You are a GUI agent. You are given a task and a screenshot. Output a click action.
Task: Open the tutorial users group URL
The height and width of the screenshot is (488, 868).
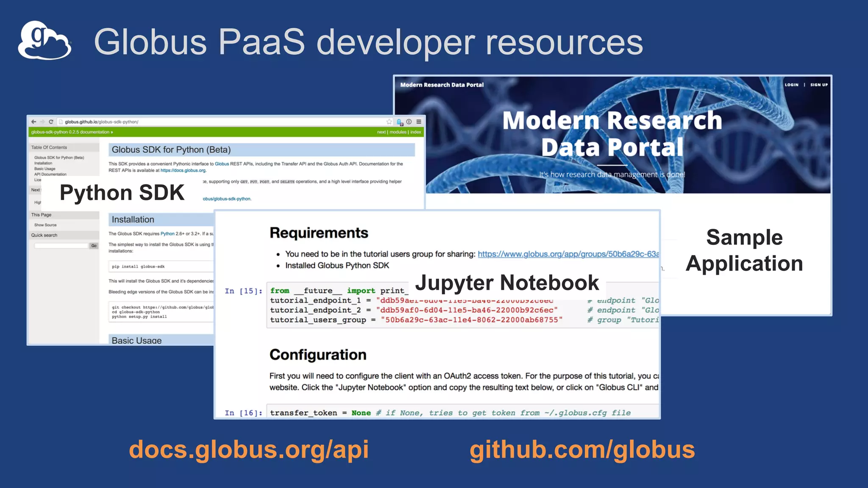568,254
